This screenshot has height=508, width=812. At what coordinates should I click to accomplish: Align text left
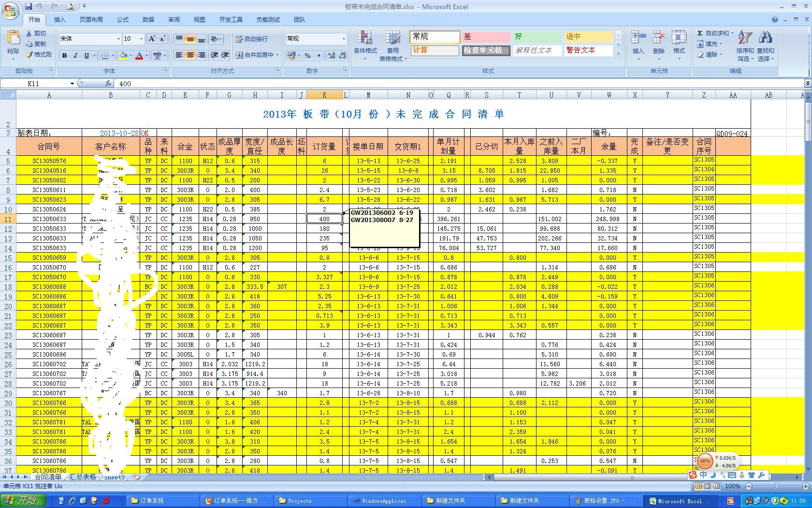click(x=179, y=55)
